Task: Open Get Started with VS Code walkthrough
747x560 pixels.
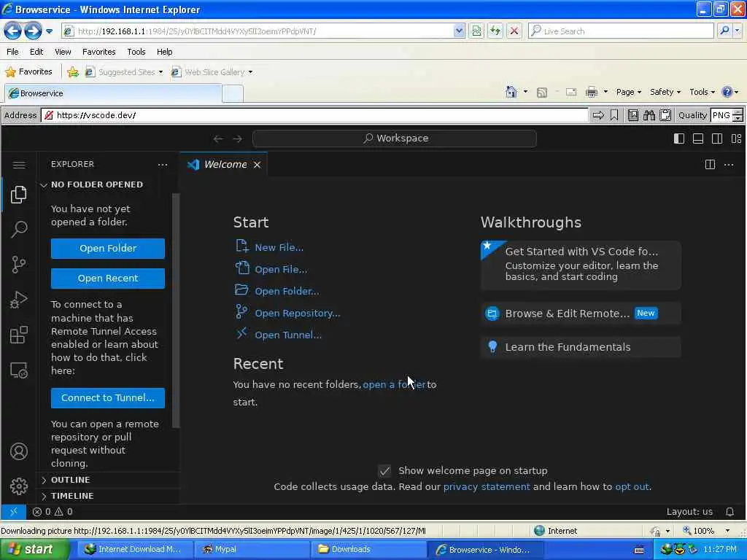Action: (581, 265)
